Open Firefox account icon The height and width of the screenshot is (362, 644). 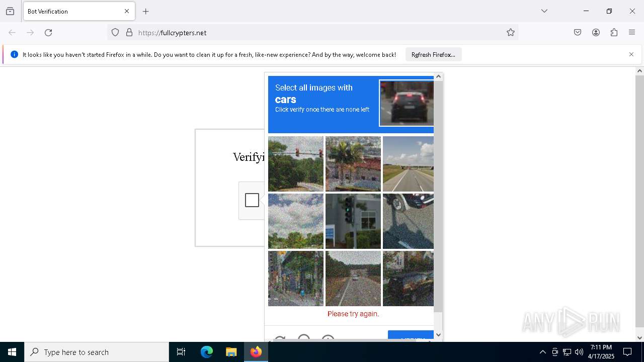click(x=596, y=33)
